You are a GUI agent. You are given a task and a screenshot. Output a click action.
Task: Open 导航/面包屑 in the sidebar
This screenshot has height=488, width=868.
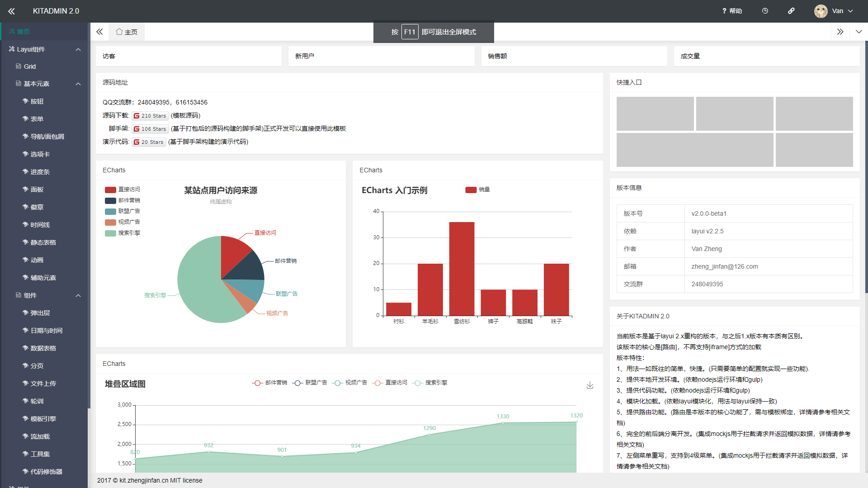44,137
